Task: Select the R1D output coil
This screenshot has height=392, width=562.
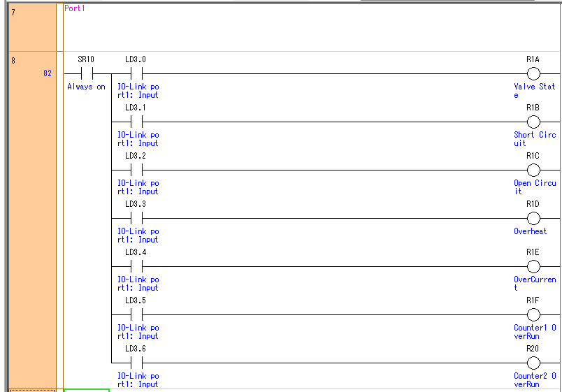Action: (533, 218)
